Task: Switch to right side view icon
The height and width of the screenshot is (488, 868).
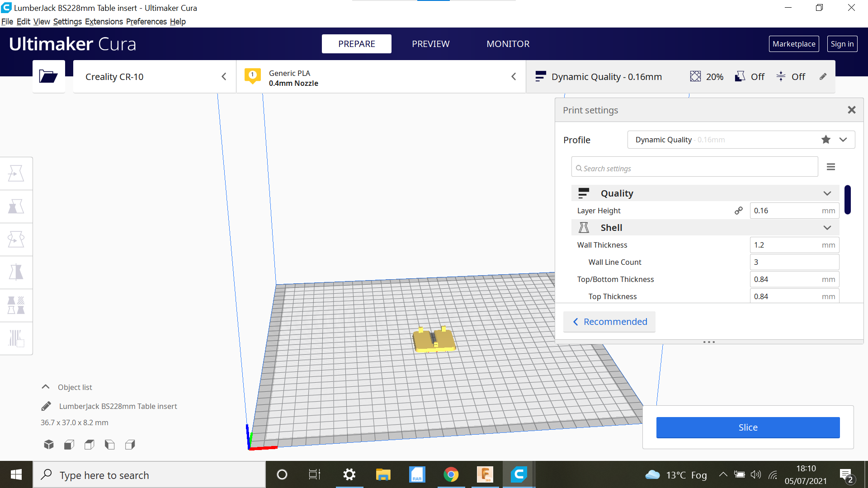Action: tap(130, 445)
